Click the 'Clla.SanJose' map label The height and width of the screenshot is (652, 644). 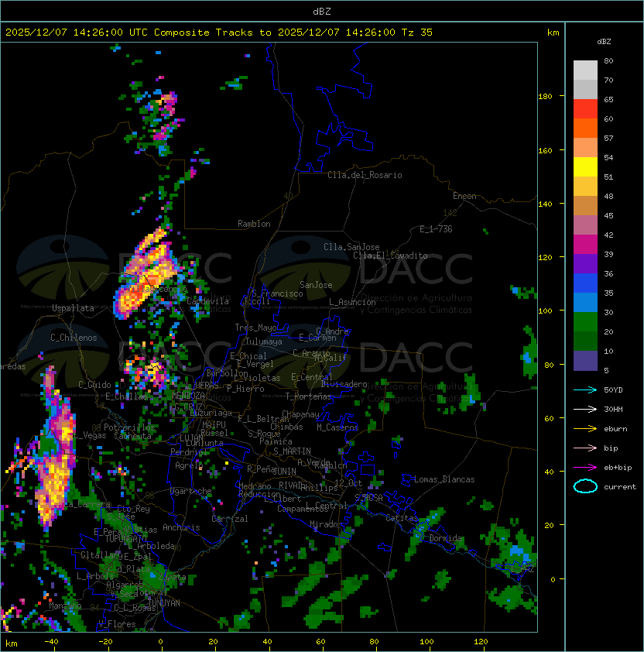tap(351, 247)
